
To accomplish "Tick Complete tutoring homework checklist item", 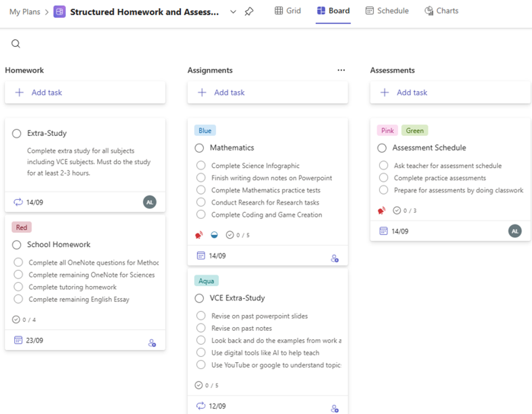I will click(x=18, y=287).
